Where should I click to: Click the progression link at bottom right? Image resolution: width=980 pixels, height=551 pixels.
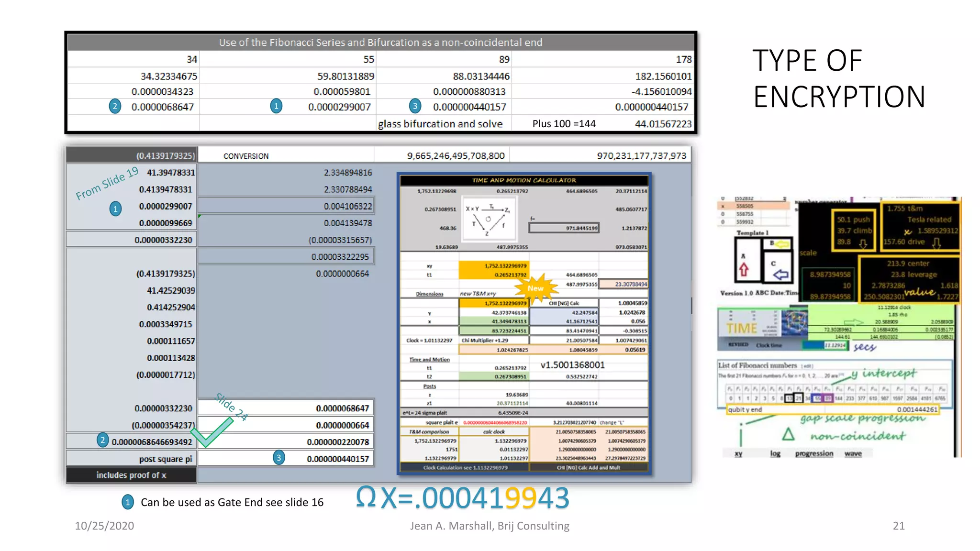click(814, 453)
